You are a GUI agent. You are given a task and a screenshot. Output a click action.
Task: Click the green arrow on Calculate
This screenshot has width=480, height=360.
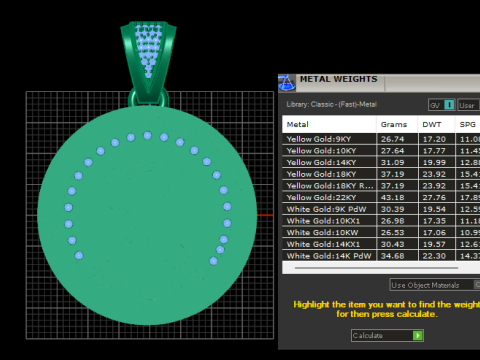(x=417, y=335)
